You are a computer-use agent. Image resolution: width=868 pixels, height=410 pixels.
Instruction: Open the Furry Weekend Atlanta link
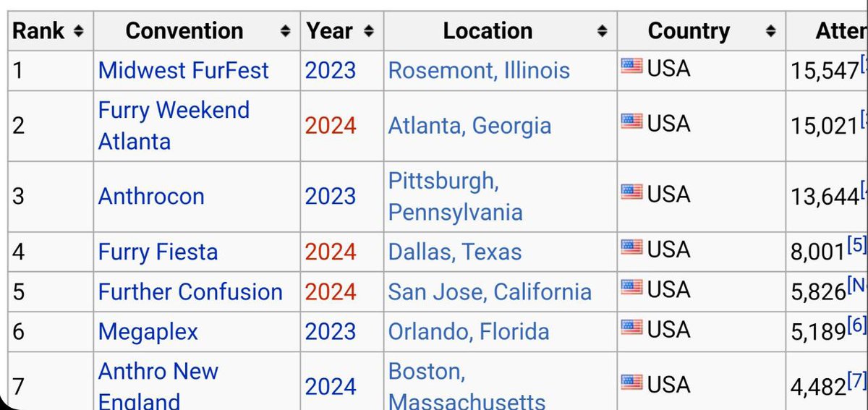click(174, 125)
